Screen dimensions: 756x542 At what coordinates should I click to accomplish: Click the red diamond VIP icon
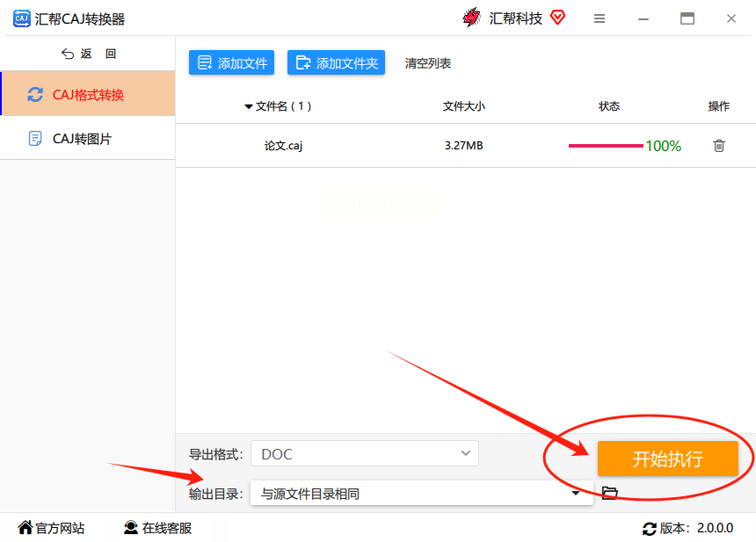pyautogui.click(x=558, y=18)
